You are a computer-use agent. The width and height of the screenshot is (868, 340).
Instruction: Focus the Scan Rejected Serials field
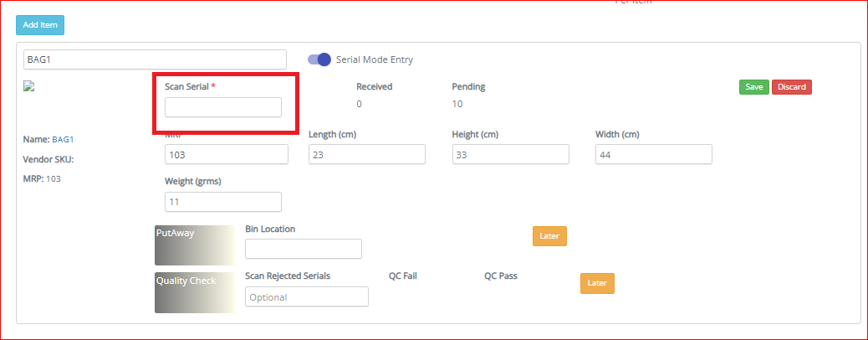(307, 296)
